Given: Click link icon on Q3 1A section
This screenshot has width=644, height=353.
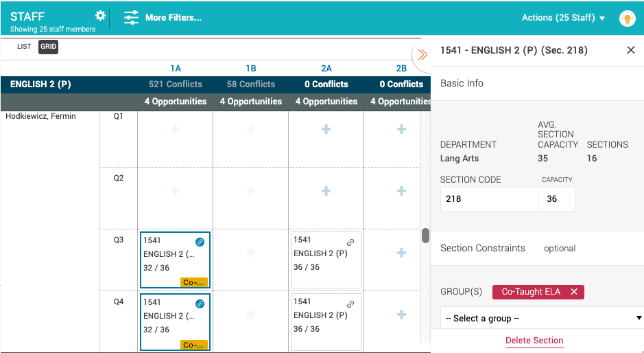Looking at the screenshot, I should pos(200,242).
